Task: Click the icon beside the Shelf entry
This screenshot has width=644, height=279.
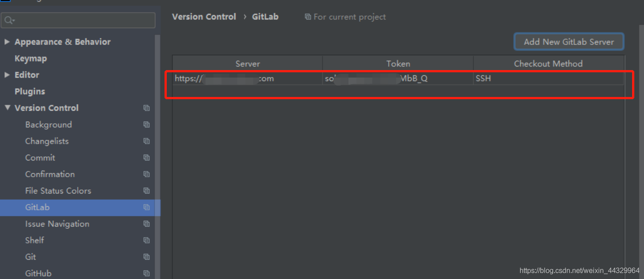Action: [x=146, y=240]
